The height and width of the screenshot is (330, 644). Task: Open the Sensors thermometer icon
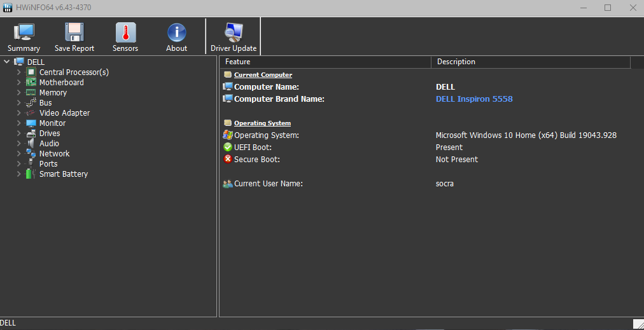125,32
